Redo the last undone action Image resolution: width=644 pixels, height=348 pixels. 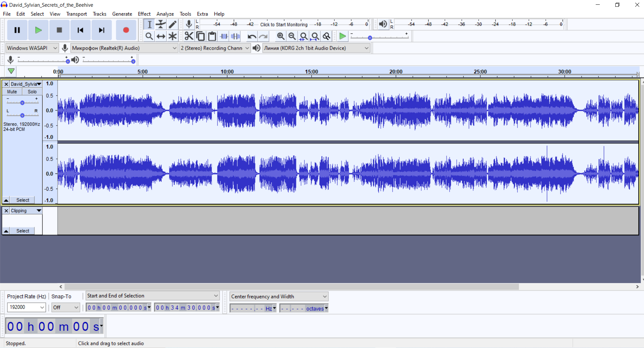(263, 36)
